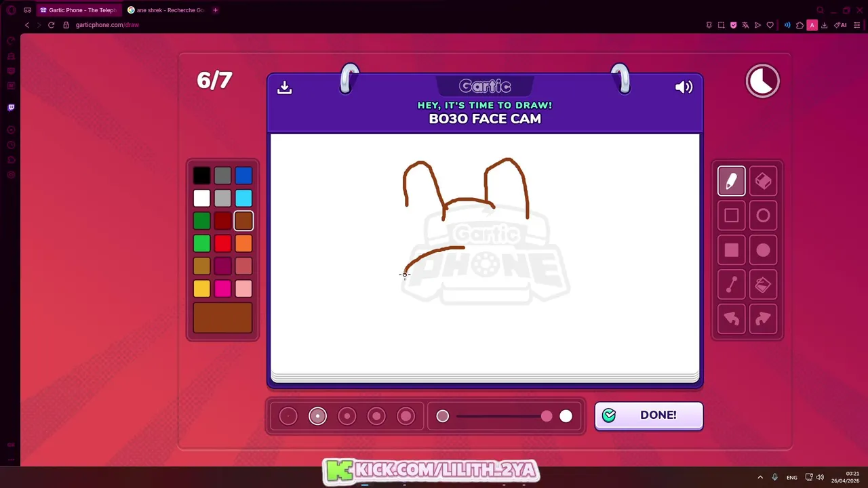Go back in browser history
The image size is (868, 488).
click(x=27, y=25)
